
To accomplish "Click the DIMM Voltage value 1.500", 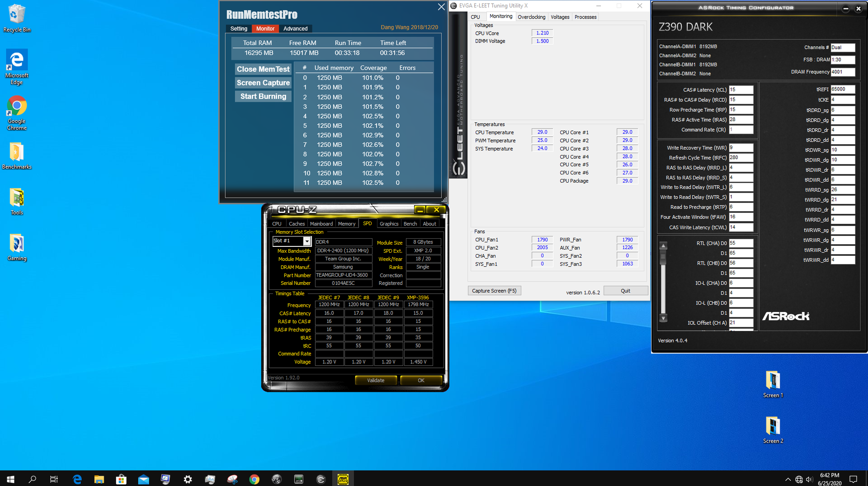I will (x=542, y=41).
